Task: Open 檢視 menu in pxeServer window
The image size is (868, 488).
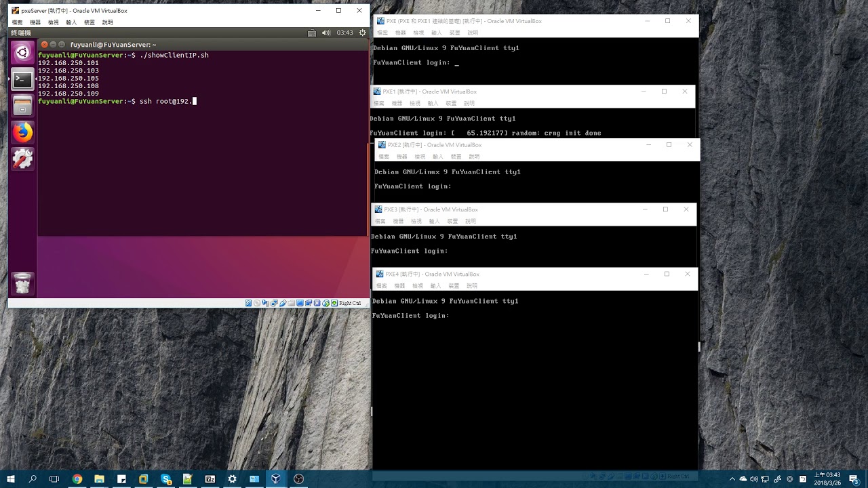Action: pyautogui.click(x=54, y=22)
